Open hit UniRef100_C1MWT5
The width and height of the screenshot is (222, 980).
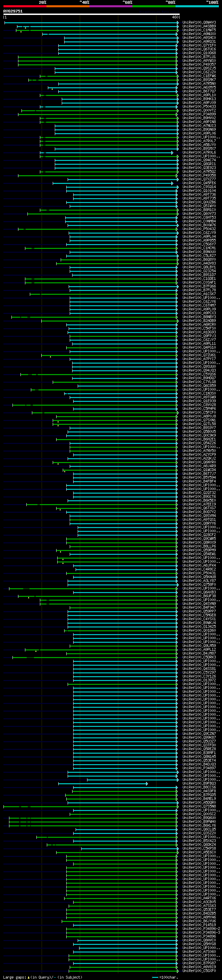pyautogui.click(x=199, y=31)
